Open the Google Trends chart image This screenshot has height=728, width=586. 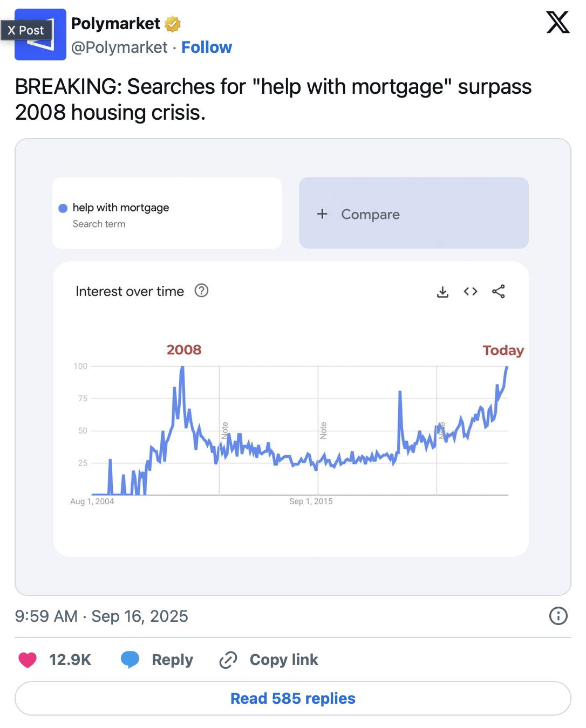(x=292, y=426)
